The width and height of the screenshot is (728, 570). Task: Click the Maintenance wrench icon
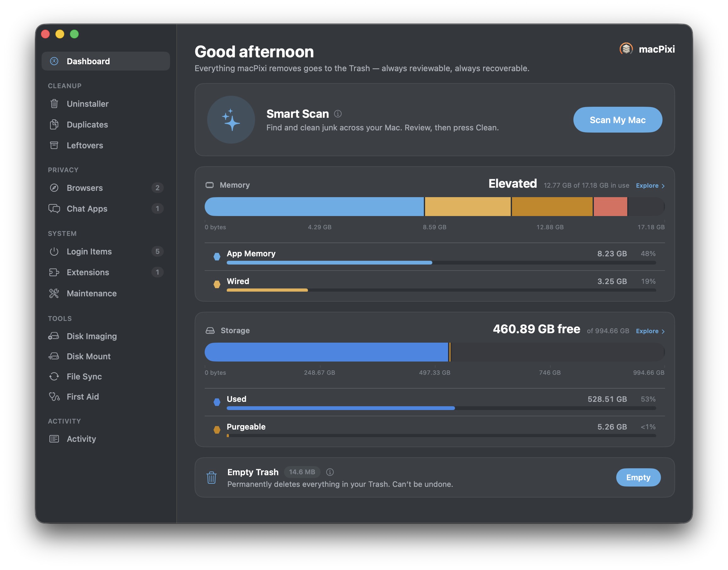click(x=54, y=293)
